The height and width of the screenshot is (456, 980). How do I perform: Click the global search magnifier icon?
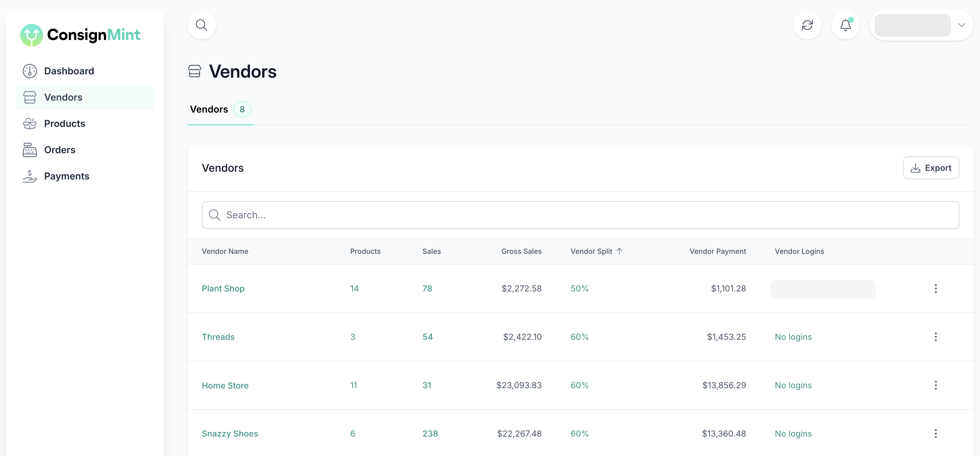click(x=201, y=25)
